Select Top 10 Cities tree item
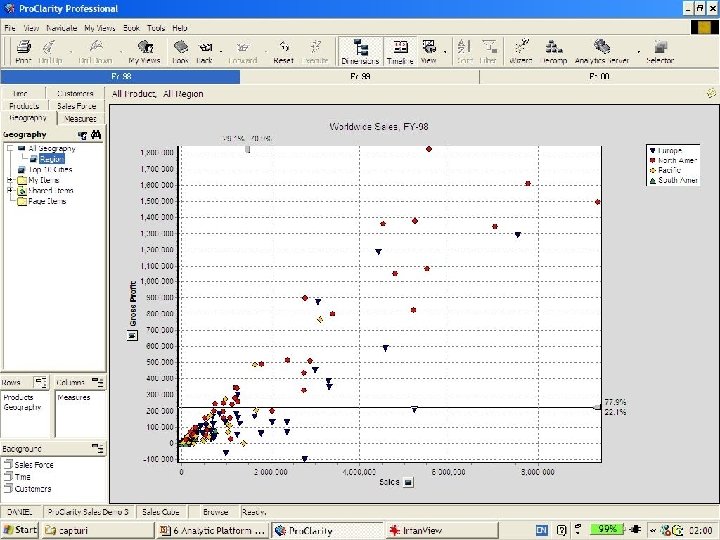The image size is (720, 540). pyautogui.click(x=50, y=169)
